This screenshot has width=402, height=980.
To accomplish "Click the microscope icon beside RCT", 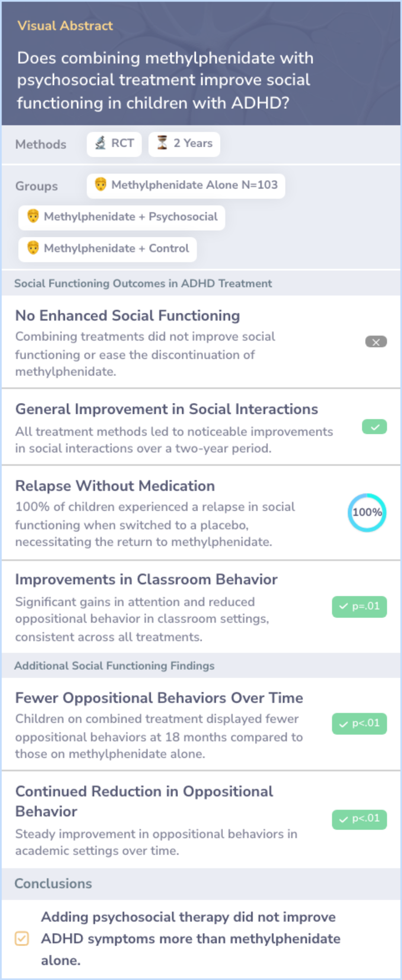I will pyautogui.click(x=100, y=143).
